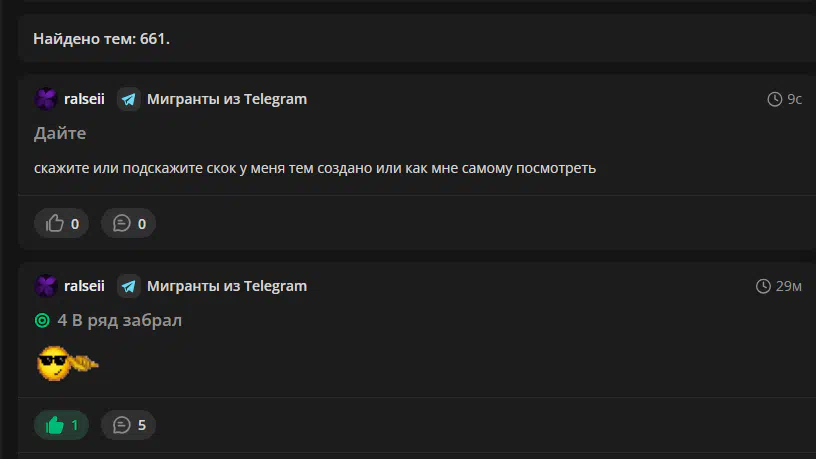Viewport: 816px width, 459px height.
Task: Click the green target icon before thread title
Action: click(x=42, y=320)
